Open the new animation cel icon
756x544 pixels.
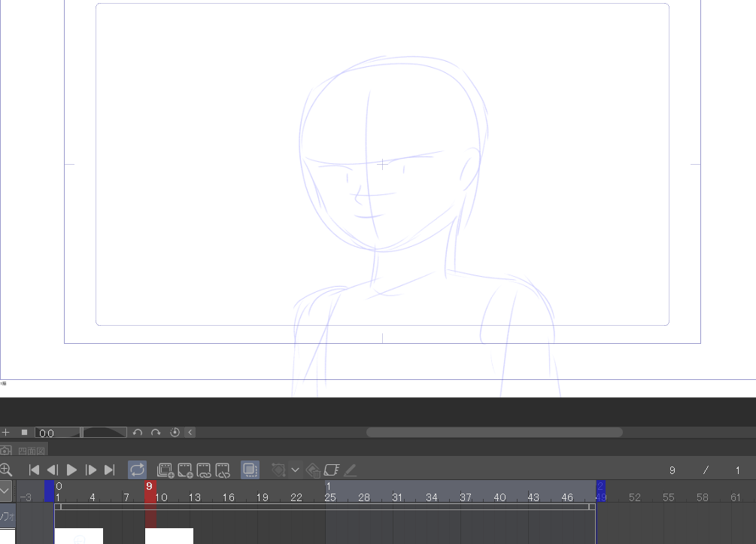pos(184,470)
